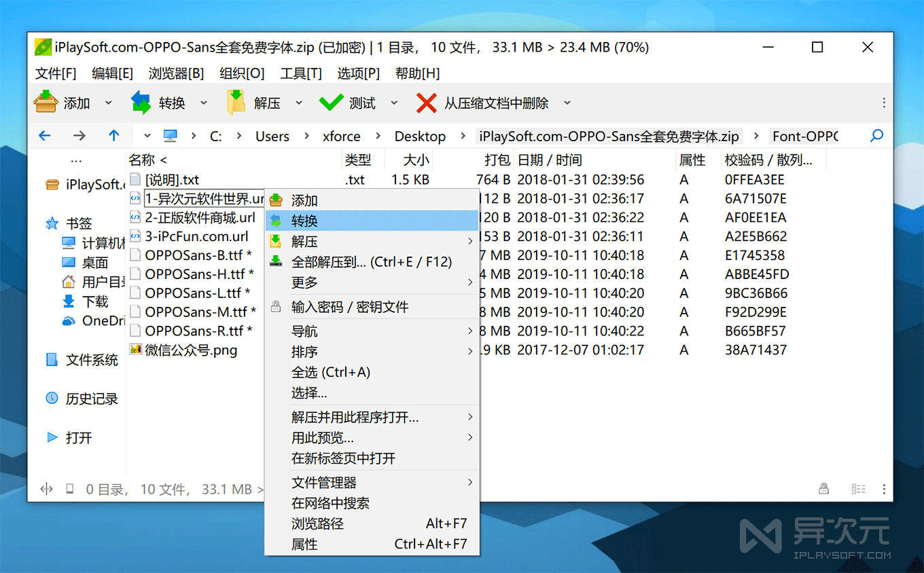Image resolution: width=924 pixels, height=573 pixels.
Task: Click the columns layout icon near bottom right
Action: 858,489
